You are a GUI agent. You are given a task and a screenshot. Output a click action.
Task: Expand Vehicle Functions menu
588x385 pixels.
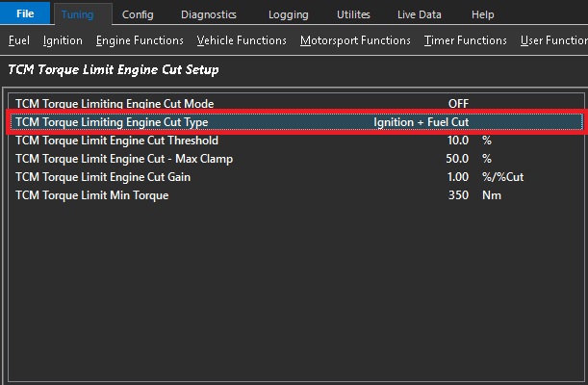(x=242, y=40)
